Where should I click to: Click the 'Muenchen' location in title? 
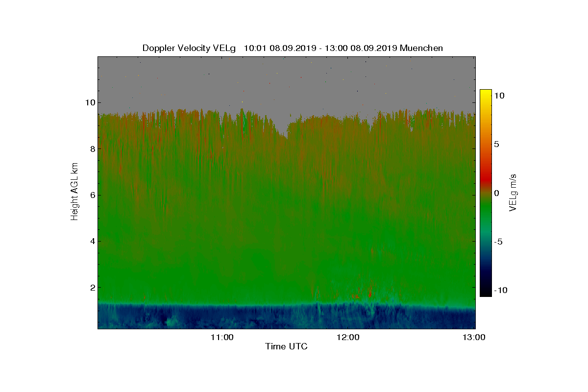[421, 48]
